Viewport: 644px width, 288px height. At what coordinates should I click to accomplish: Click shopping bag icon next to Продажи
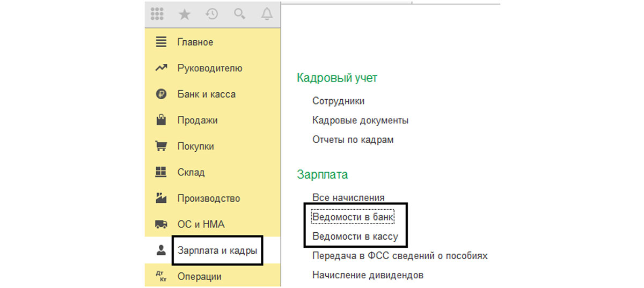[x=161, y=120]
